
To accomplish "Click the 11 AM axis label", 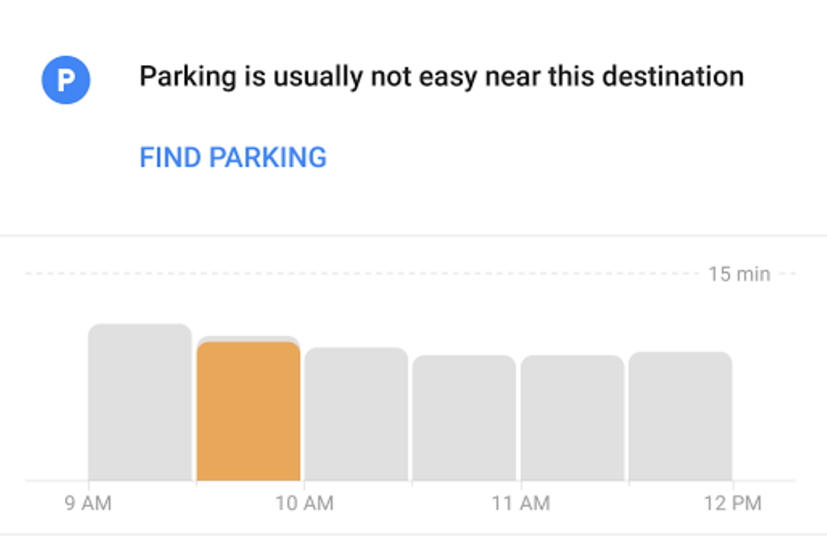I will point(520,503).
